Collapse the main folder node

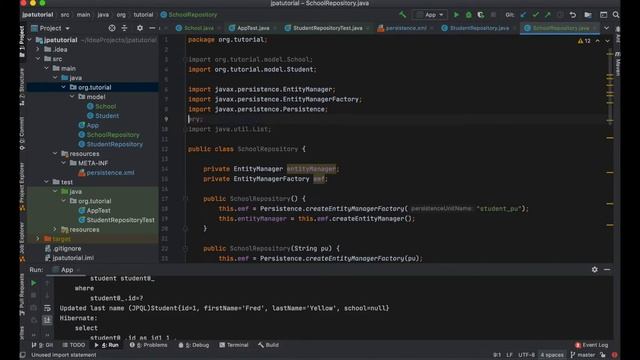pos(47,68)
